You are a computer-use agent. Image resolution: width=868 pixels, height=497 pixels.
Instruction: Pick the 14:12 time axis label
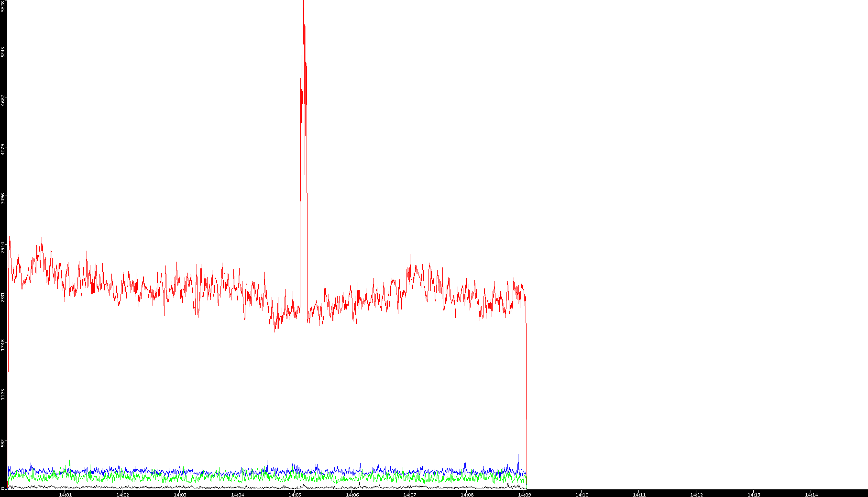(x=696, y=495)
